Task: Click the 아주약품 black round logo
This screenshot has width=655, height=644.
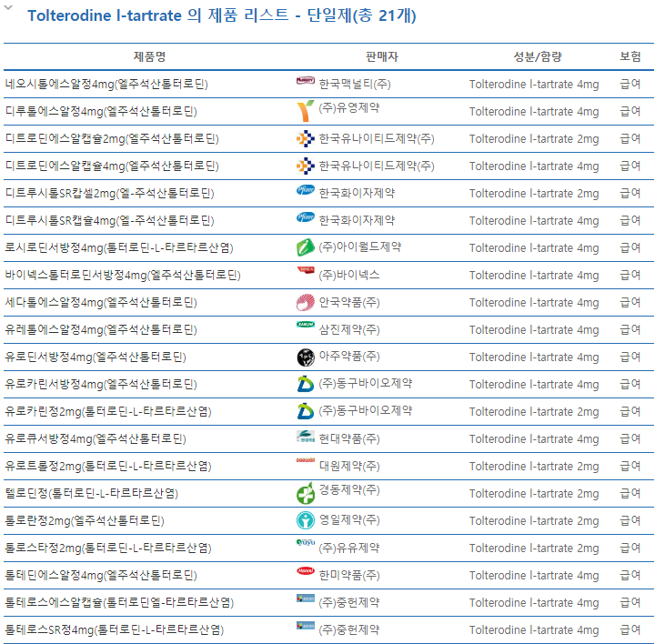Action: (x=306, y=357)
